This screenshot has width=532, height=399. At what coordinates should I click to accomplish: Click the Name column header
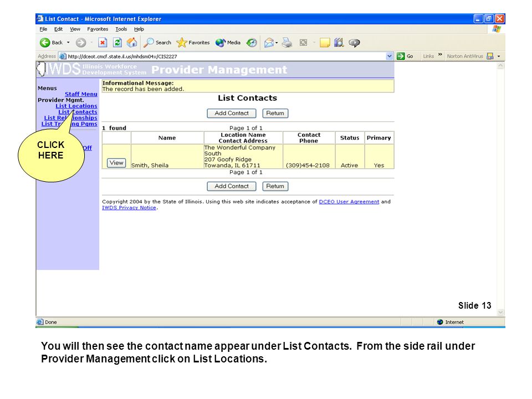coord(167,138)
